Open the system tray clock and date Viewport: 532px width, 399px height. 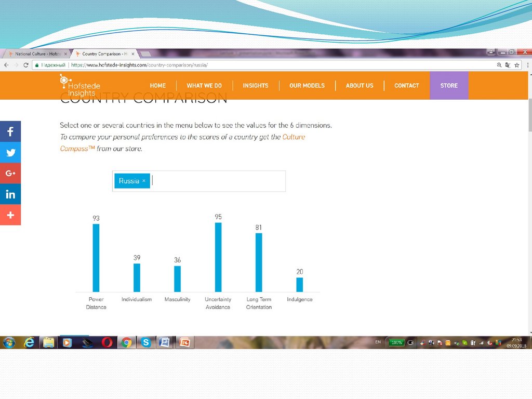tap(516, 343)
